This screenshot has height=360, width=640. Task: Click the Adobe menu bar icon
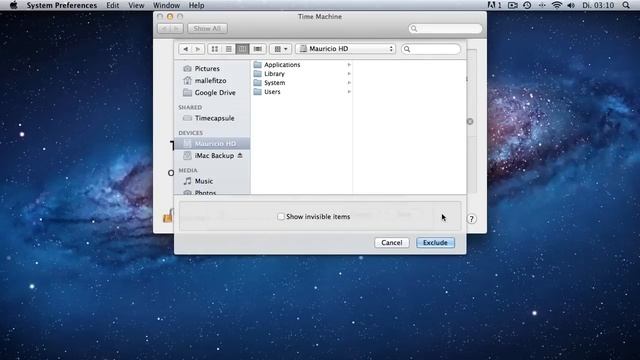click(x=494, y=5)
